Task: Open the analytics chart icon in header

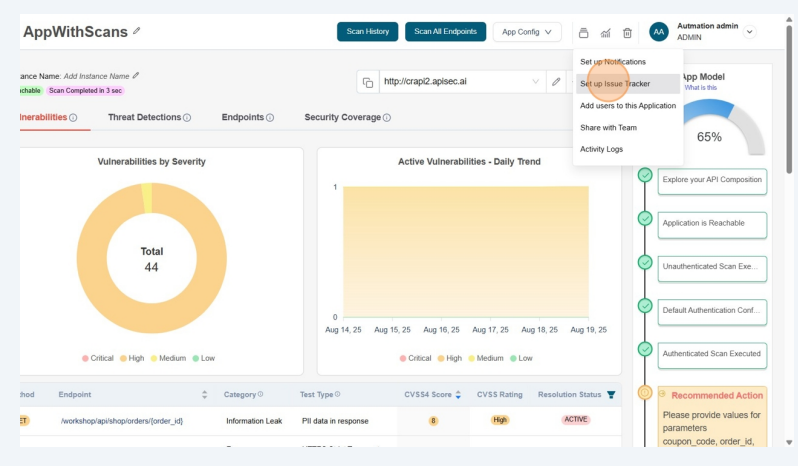Action: pos(605,33)
